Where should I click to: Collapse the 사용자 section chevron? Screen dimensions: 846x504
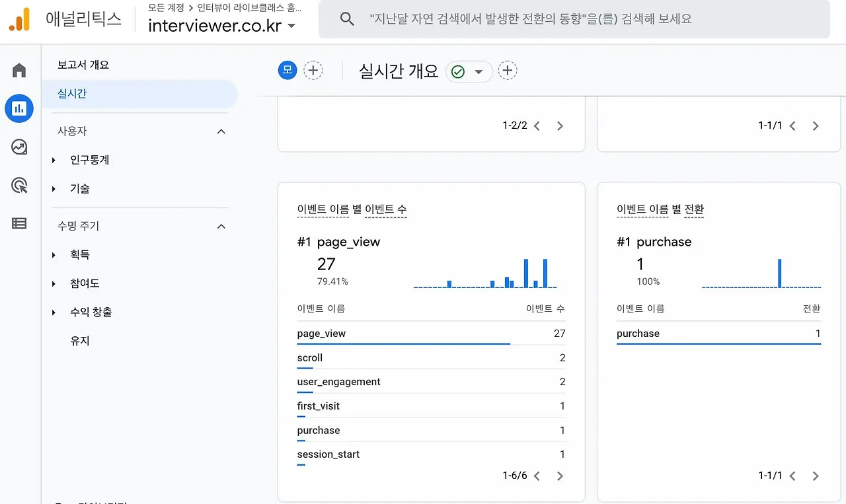221,131
